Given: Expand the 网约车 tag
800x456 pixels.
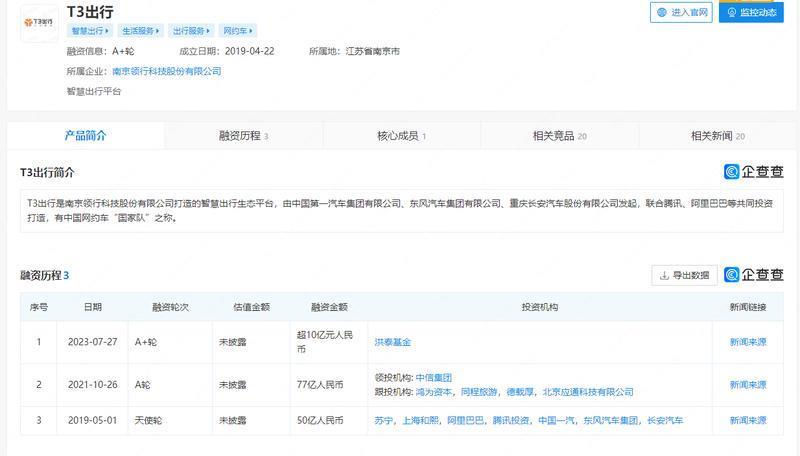Looking at the screenshot, I should (x=238, y=31).
